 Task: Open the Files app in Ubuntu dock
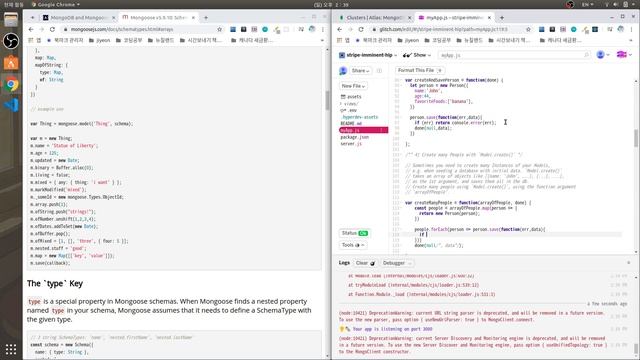[11, 19]
